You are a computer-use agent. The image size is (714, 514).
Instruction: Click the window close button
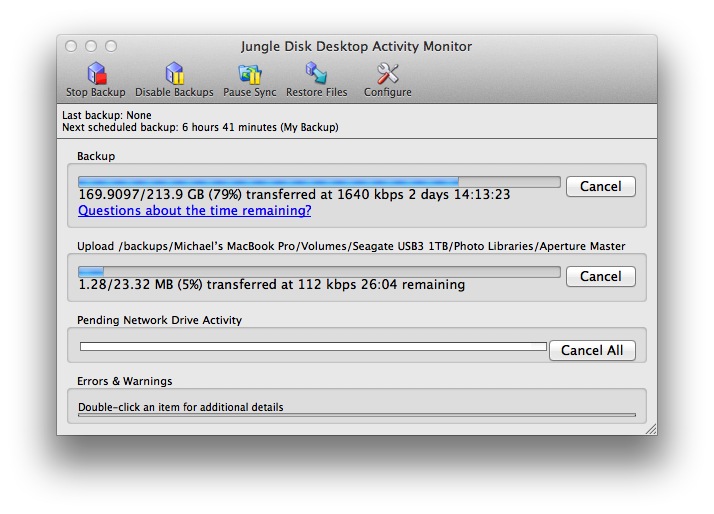click(71, 46)
